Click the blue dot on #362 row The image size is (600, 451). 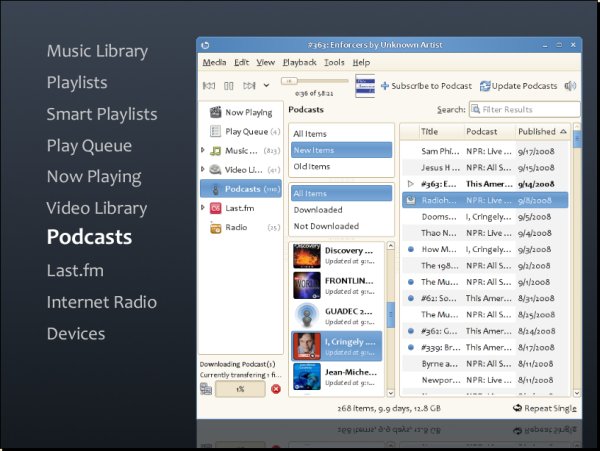click(411, 331)
